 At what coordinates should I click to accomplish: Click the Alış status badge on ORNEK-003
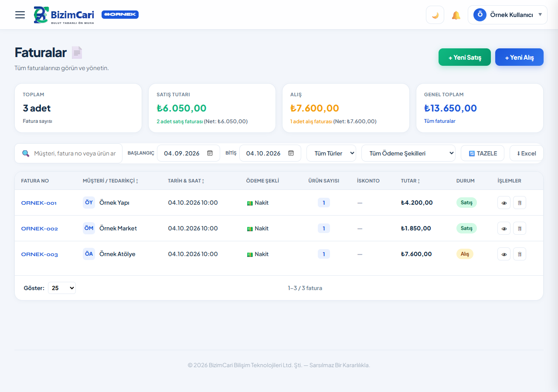pyautogui.click(x=465, y=254)
